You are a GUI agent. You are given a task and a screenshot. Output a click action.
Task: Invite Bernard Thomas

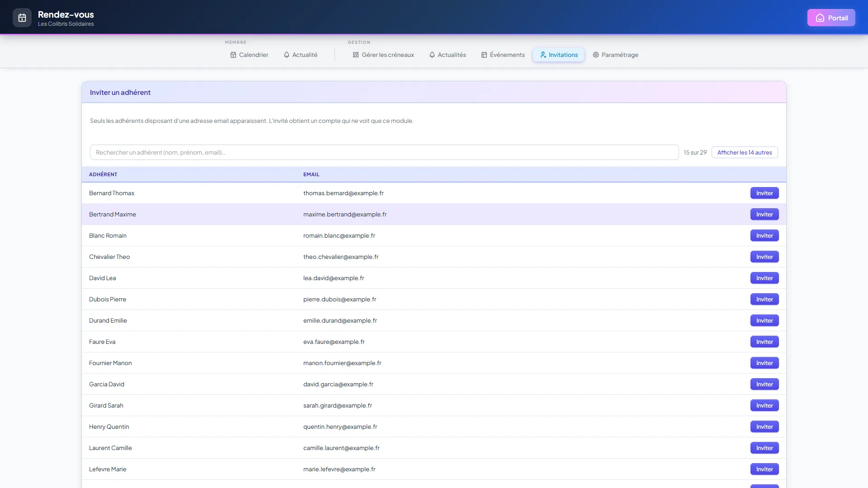coord(764,193)
